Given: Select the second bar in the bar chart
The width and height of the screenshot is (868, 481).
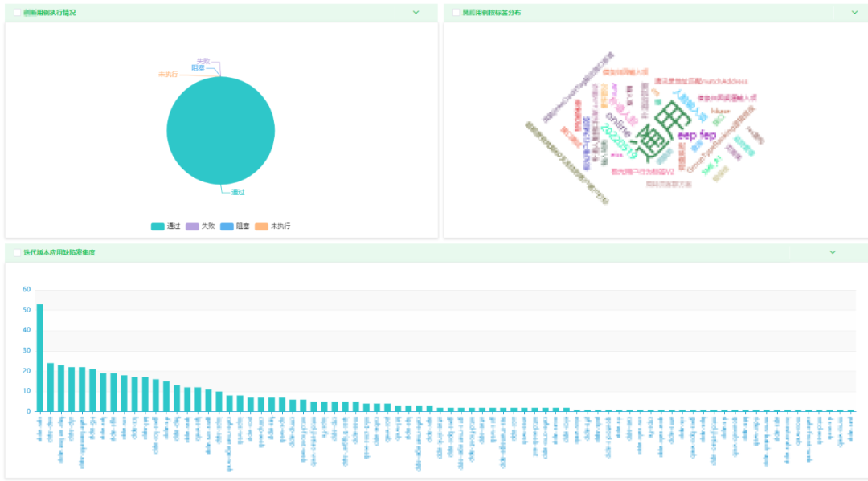Looking at the screenshot, I should 51,387.
